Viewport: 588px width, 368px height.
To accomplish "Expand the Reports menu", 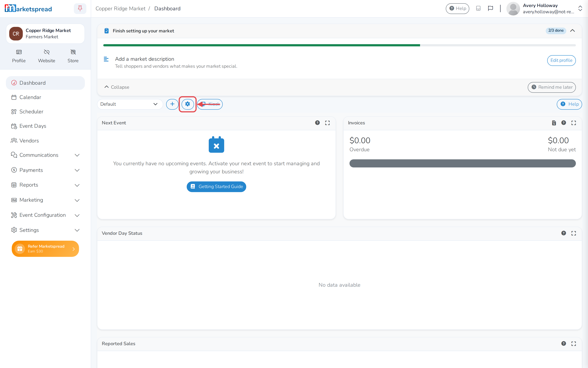I will 45,185.
